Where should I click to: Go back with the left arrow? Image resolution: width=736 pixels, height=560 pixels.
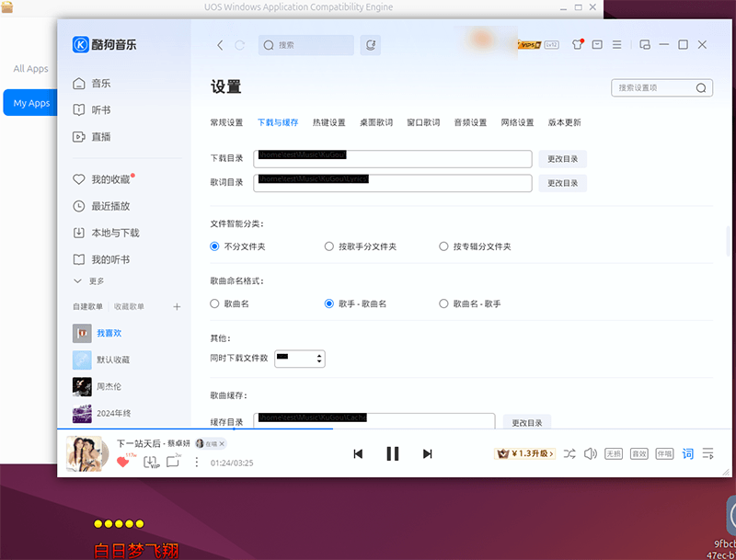(x=220, y=45)
